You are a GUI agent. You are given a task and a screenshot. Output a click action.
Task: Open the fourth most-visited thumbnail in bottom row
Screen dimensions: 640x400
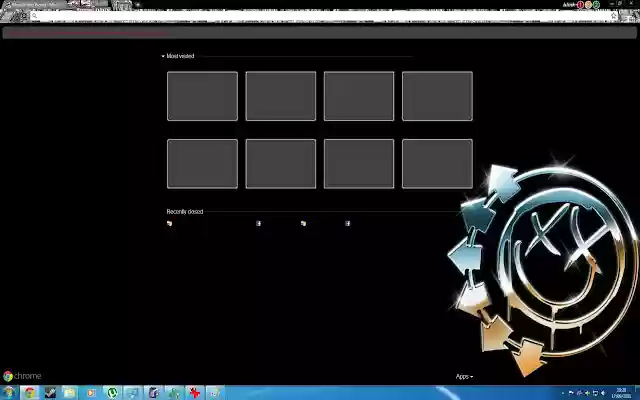(x=438, y=164)
